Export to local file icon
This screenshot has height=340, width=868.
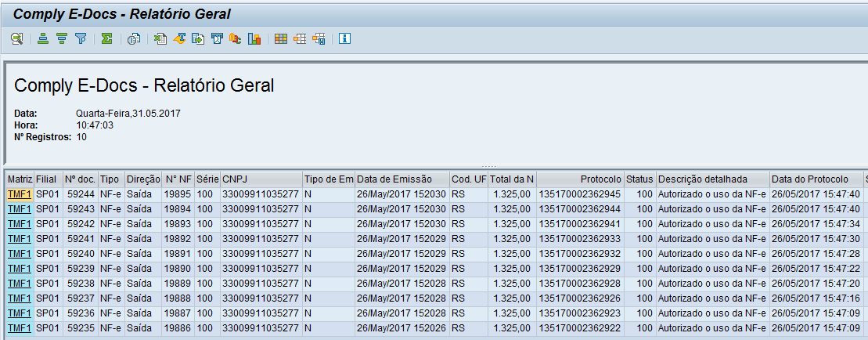click(197, 38)
